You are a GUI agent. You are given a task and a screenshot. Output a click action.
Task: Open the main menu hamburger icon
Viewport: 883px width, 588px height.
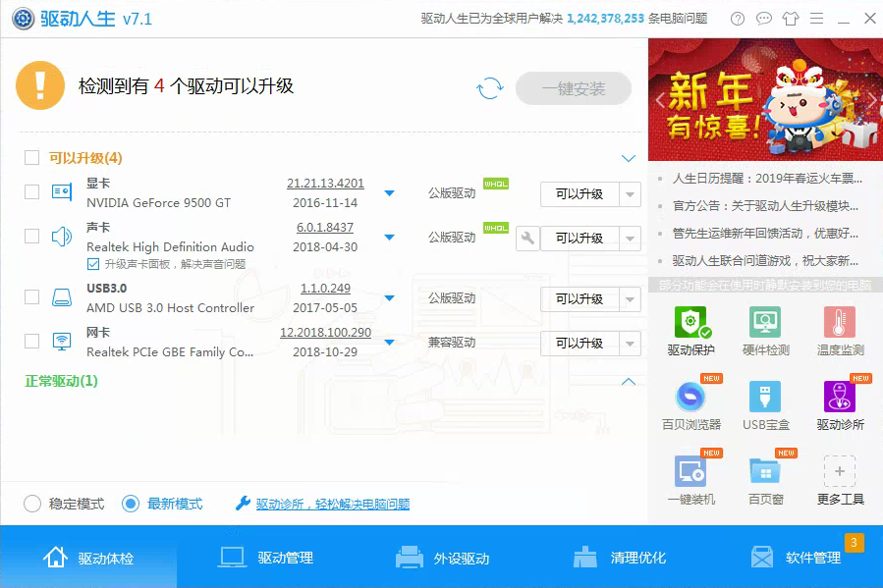(x=816, y=19)
